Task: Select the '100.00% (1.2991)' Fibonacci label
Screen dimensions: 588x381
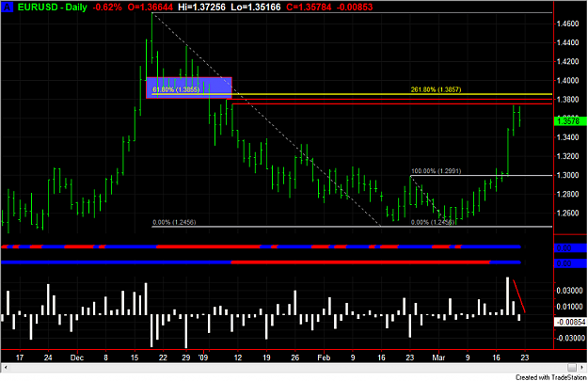Action: click(x=436, y=171)
